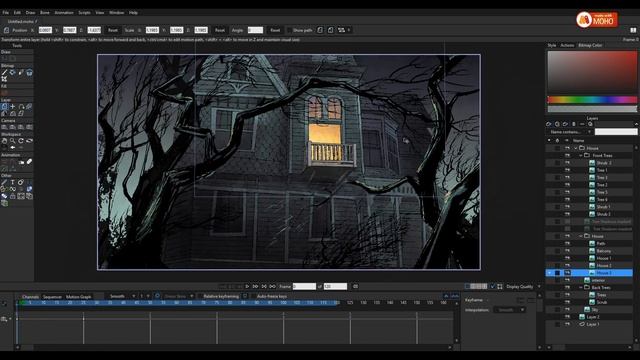This screenshot has width=640, height=360.
Task: Click the play button
Action: point(247,287)
